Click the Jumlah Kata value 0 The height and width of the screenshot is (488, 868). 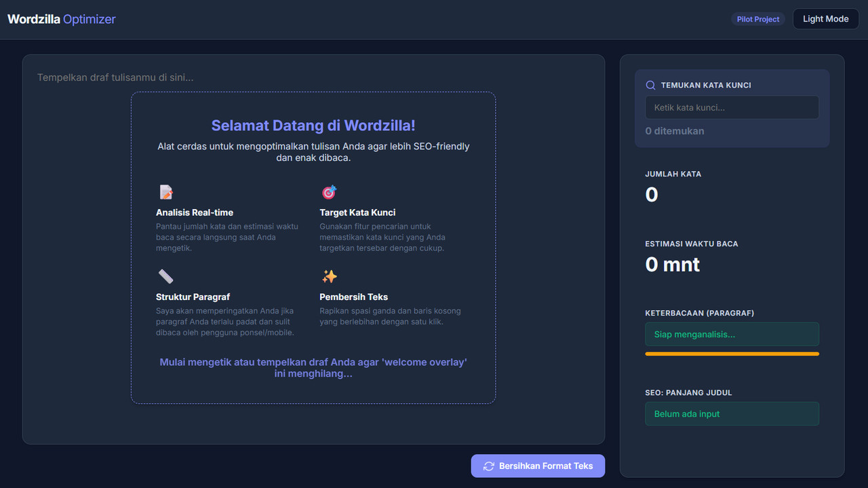[652, 195]
